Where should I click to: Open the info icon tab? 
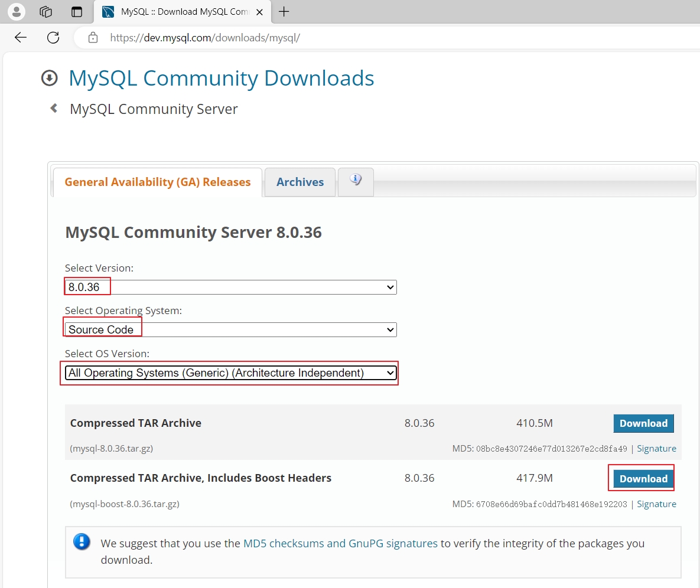tap(356, 181)
